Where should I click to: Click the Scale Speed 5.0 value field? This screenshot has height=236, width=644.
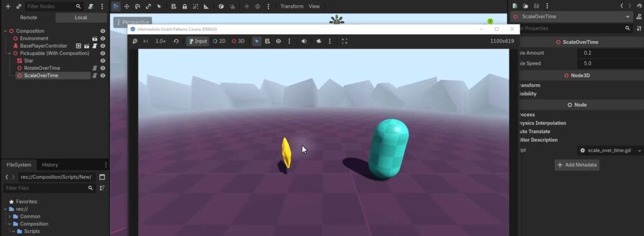click(611, 64)
